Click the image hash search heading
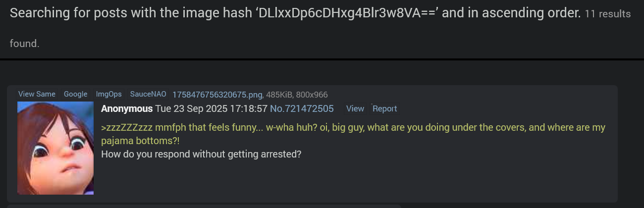Viewport: 644px width, 208px height. tap(295, 13)
